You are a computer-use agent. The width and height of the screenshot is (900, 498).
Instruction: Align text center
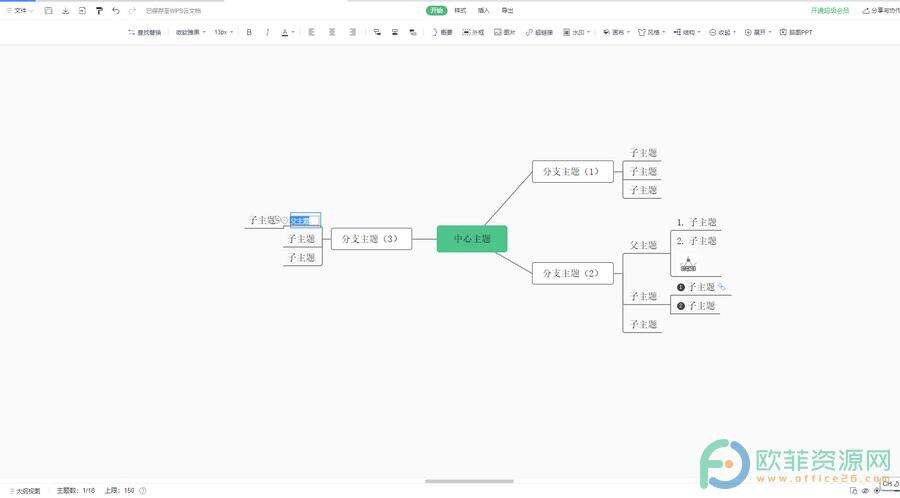click(332, 33)
